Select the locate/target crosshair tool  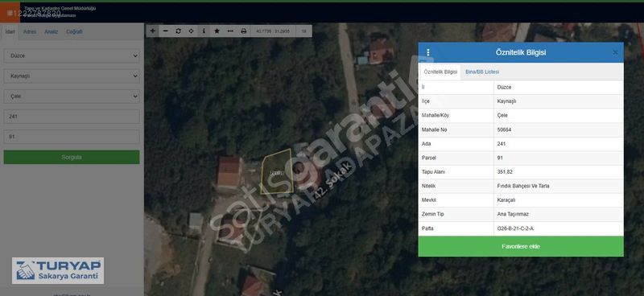(x=191, y=31)
